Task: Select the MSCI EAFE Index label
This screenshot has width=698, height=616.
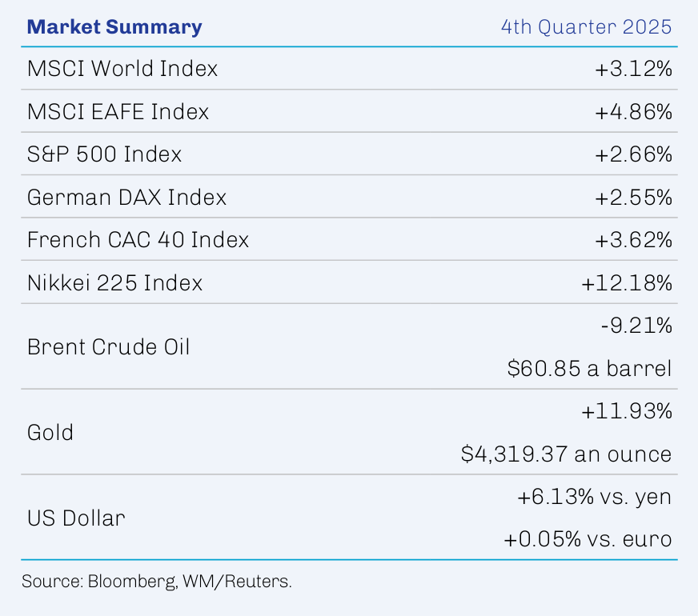Action: (118, 112)
